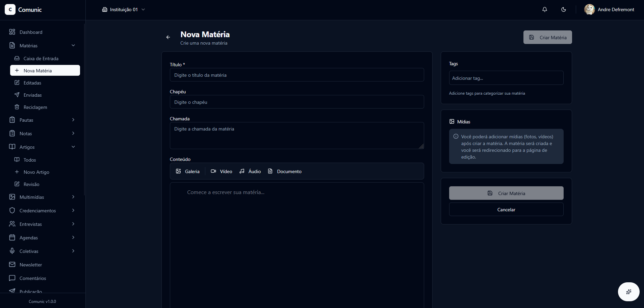644x308 pixels.
Task: Open Caixa de Entrada in sidebar
Action: tap(41, 58)
